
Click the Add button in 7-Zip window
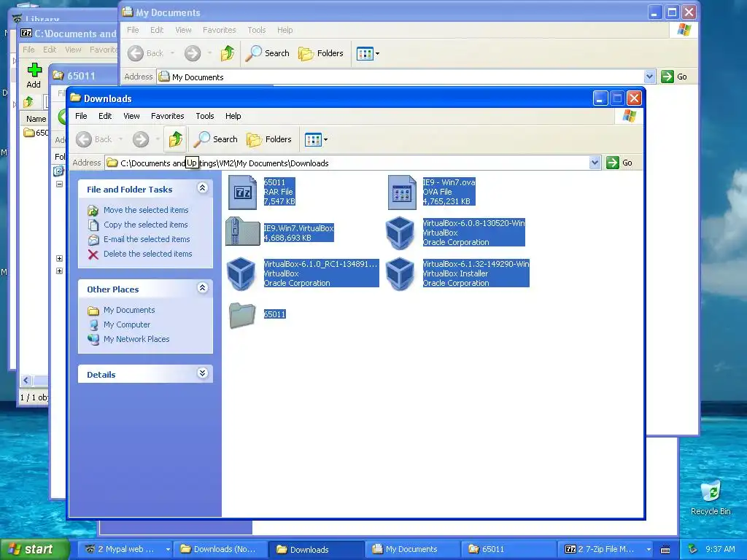(x=34, y=75)
